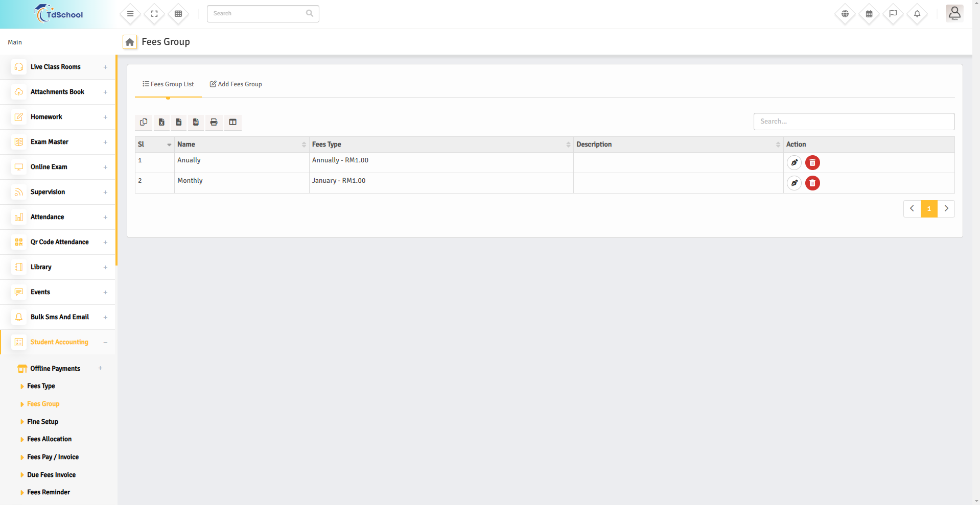Toggle fullscreen mode in the header
The width and height of the screenshot is (980, 505).
(154, 14)
